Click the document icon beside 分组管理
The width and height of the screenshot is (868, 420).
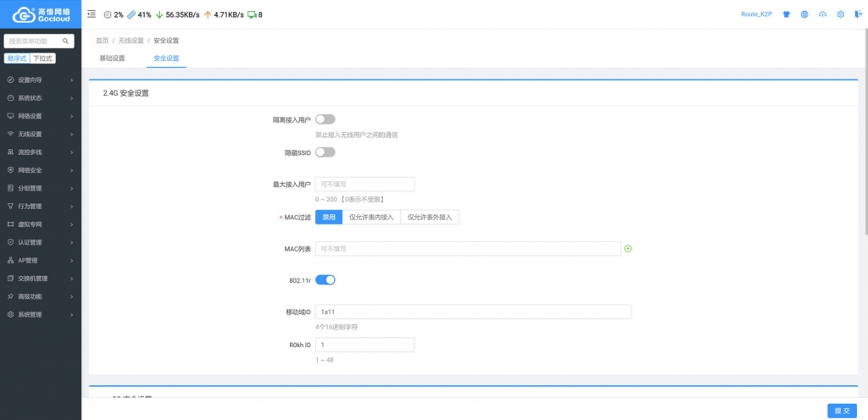click(x=10, y=188)
